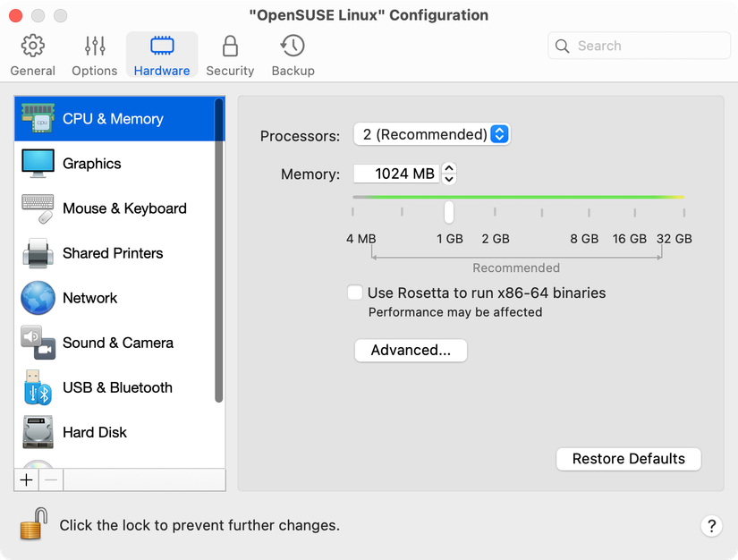Click the Search field
The image size is (738, 560).
pyautogui.click(x=639, y=46)
